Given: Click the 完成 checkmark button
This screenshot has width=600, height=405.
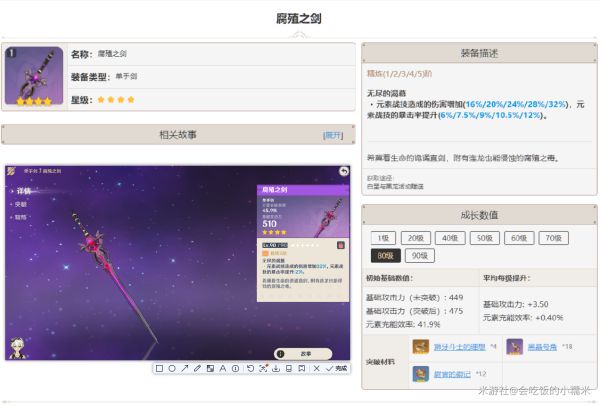Looking at the screenshot, I should coord(337,369).
